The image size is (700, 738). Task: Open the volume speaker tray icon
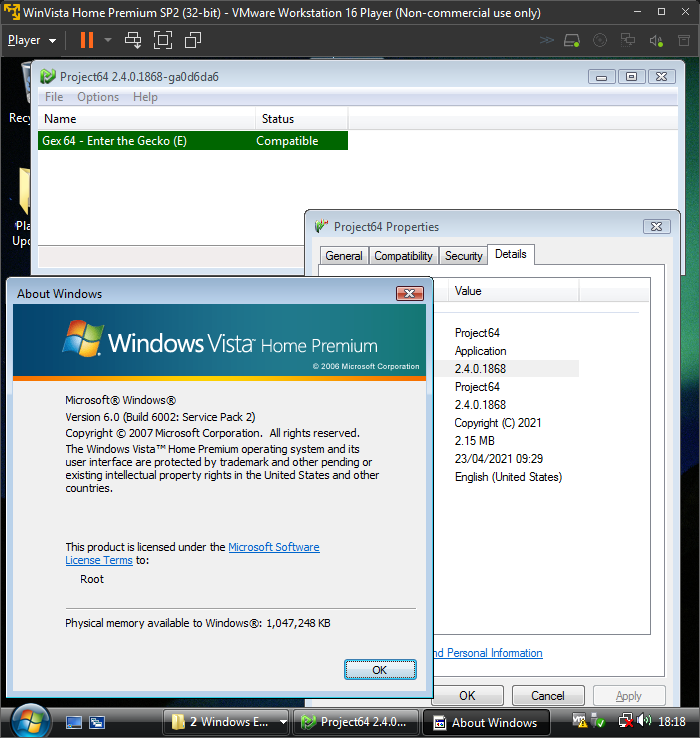click(x=644, y=721)
